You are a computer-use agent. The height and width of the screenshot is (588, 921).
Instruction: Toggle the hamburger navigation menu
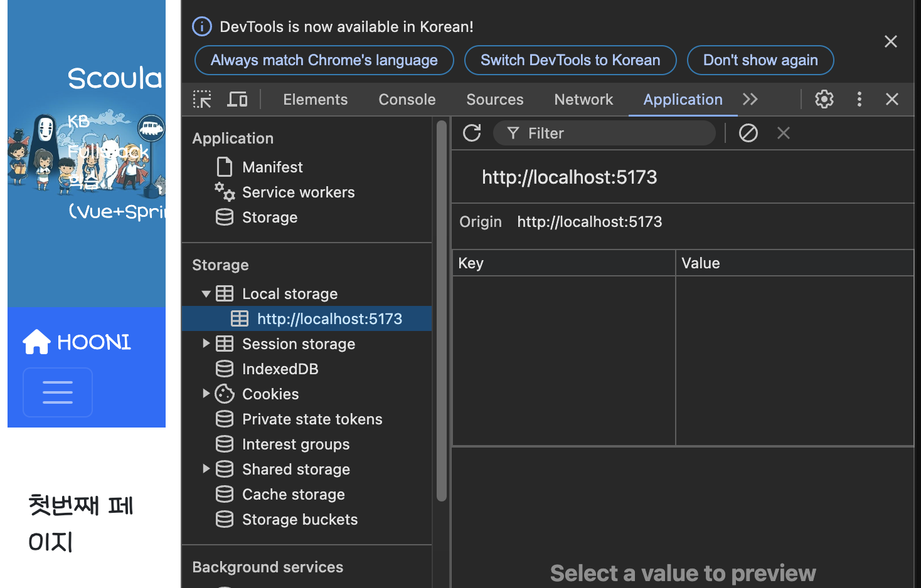click(x=58, y=392)
